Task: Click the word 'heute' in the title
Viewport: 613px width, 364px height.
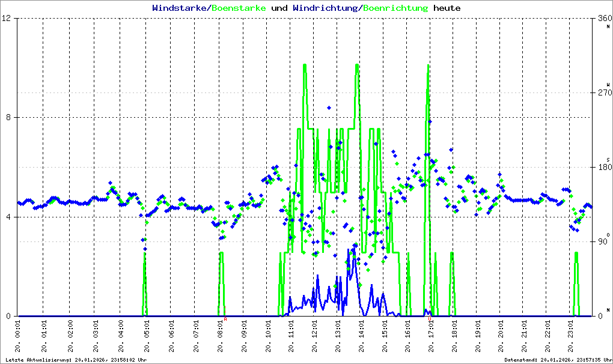Action: [x=447, y=8]
